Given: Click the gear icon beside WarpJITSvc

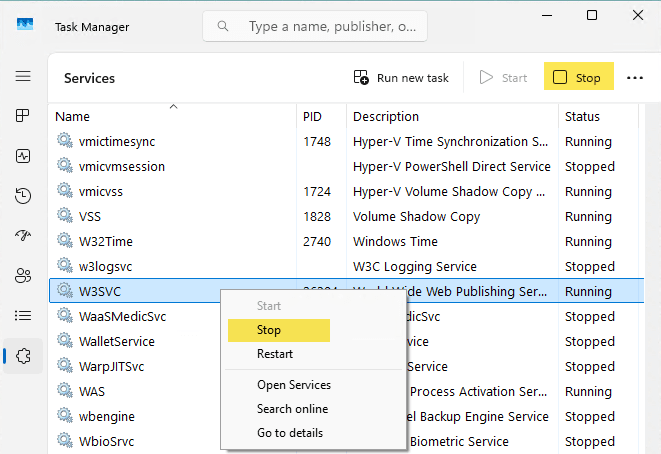Looking at the screenshot, I should 65,365.
